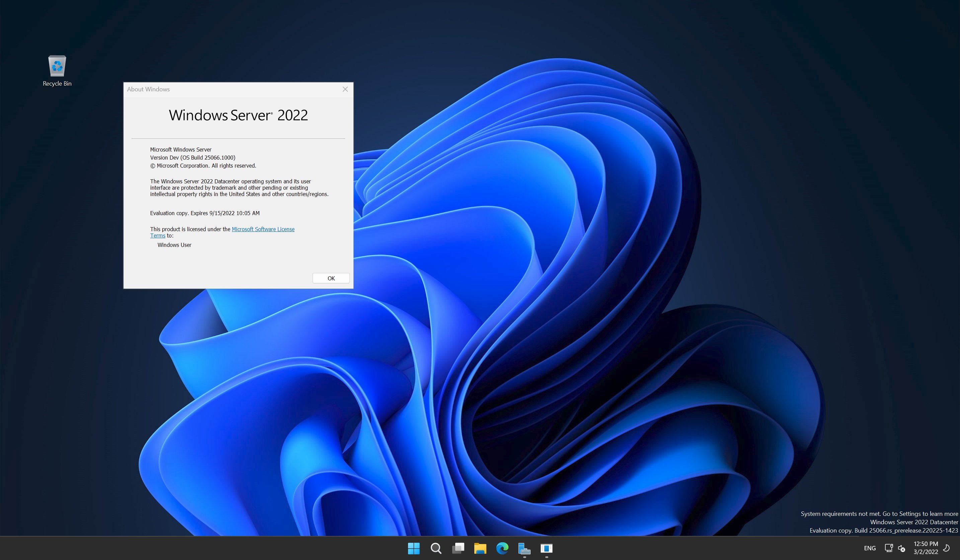Click the Windows Server 2022 heading
This screenshot has height=560, width=960.
[238, 115]
